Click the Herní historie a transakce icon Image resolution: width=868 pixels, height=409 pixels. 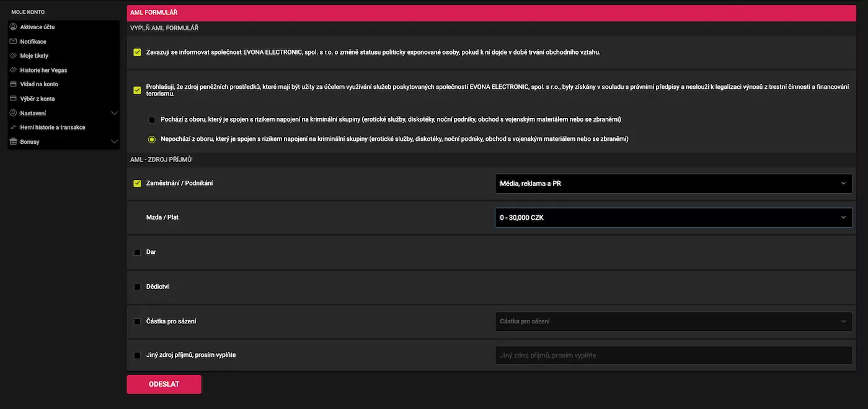[14, 127]
